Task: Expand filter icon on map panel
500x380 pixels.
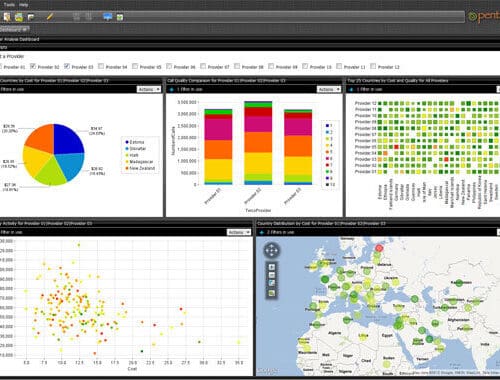Action: point(262,232)
